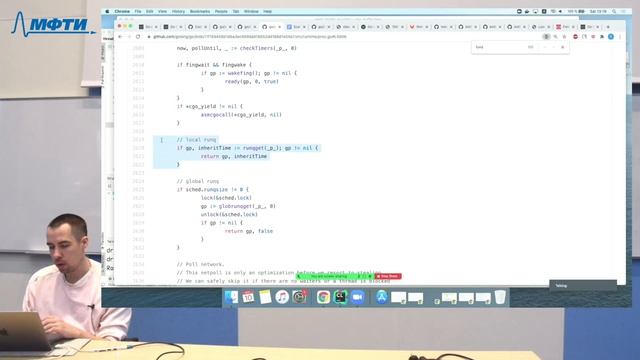This screenshot has height=360, width=640.
Task: Go back with the browser back arrow
Action: 120,37
